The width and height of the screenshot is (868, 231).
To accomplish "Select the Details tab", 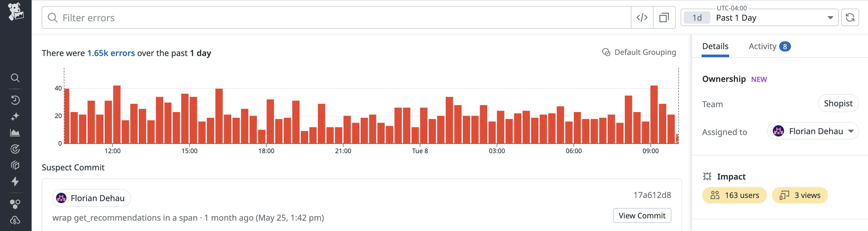I will click(715, 47).
